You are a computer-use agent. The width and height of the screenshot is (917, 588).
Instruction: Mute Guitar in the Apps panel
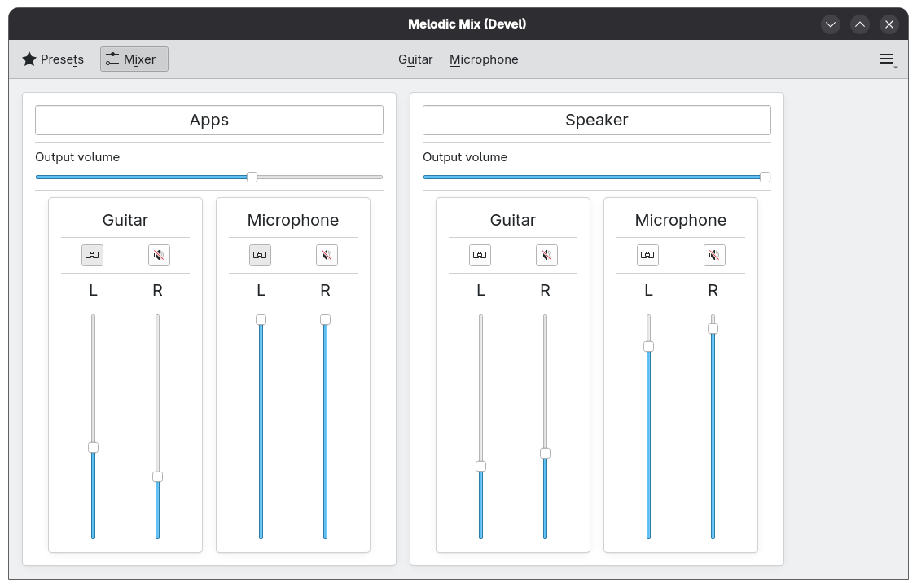pyautogui.click(x=159, y=256)
